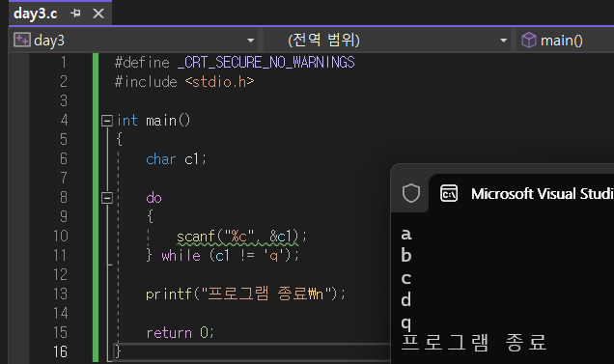Image resolution: width=614 pixels, height=364 pixels.
Task: Click line number 16 in the gutter
Action: (60, 351)
